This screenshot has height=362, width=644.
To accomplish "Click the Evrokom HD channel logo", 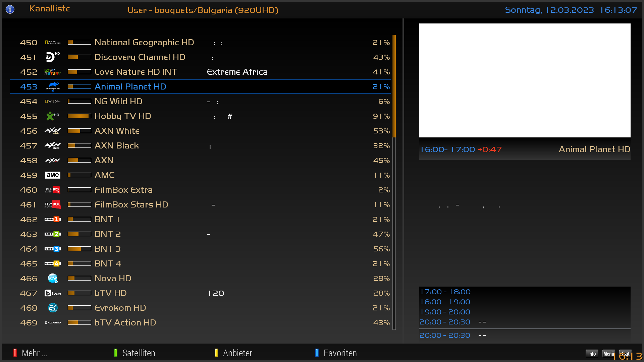I will pyautogui.click(x=53, y=308).
